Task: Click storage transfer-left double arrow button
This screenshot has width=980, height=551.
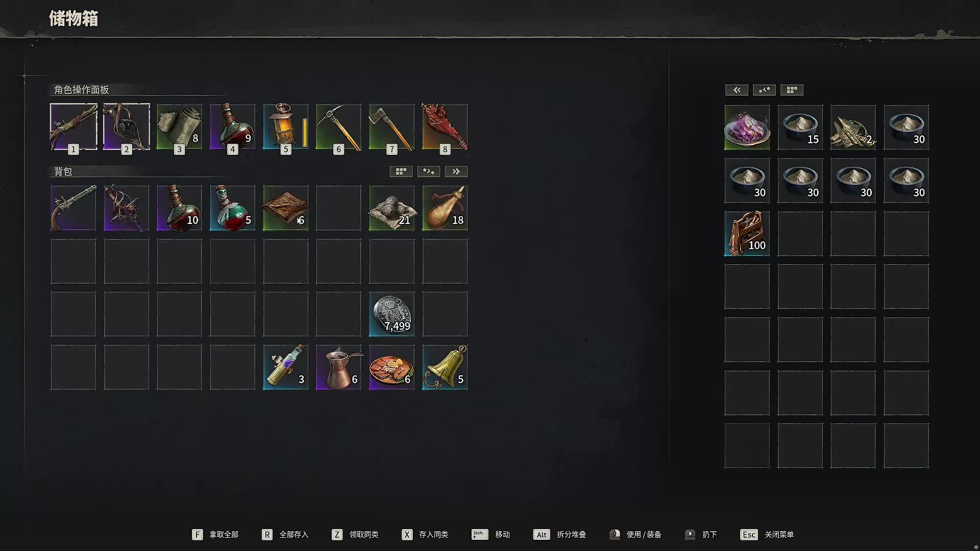Action: pos(737,90)
